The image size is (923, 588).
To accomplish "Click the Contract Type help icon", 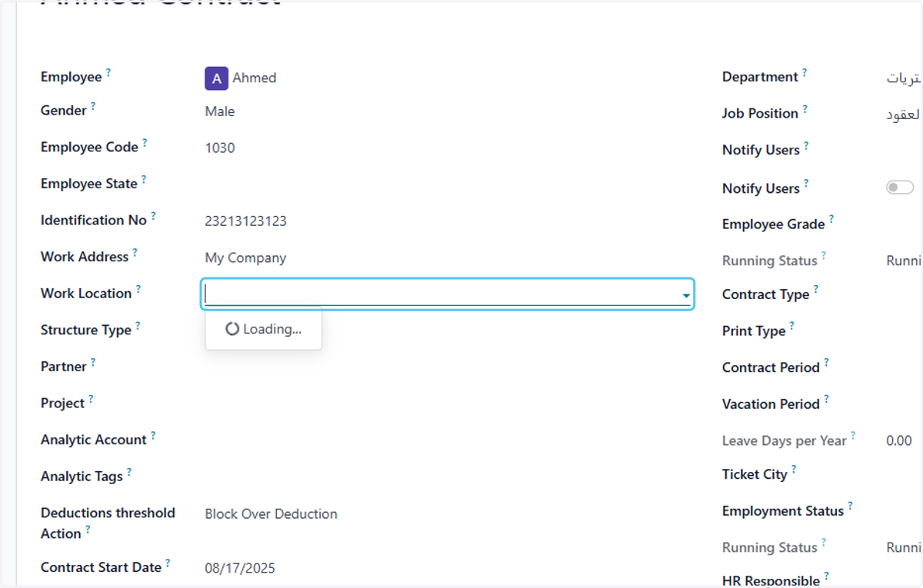I will point(816,290).
